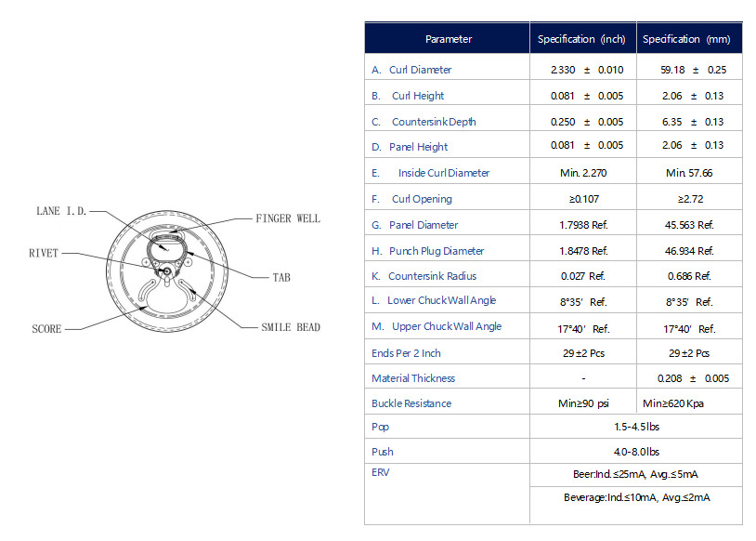756x541 pixels.
Task: Click the "TAB" label beside the diagram
Action: coord(281,277)
